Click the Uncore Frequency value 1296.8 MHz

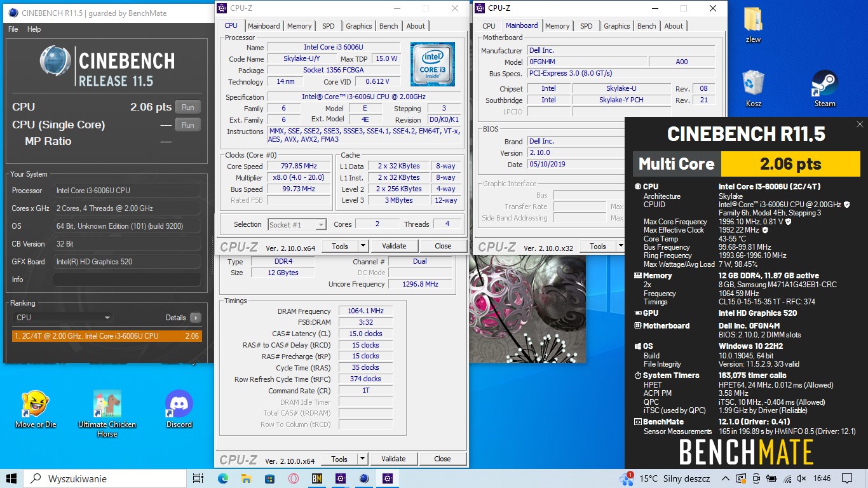tap(420, 285)
